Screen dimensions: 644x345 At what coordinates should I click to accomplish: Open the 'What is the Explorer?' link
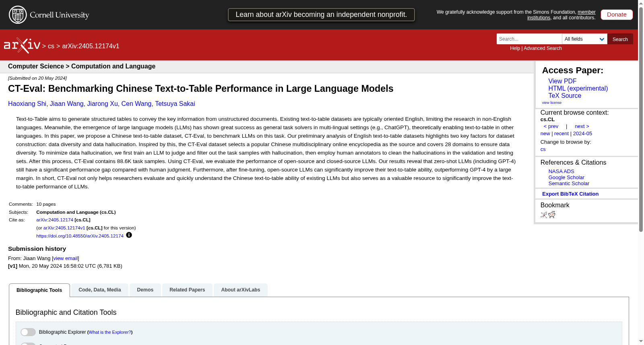tap(110, 333)
